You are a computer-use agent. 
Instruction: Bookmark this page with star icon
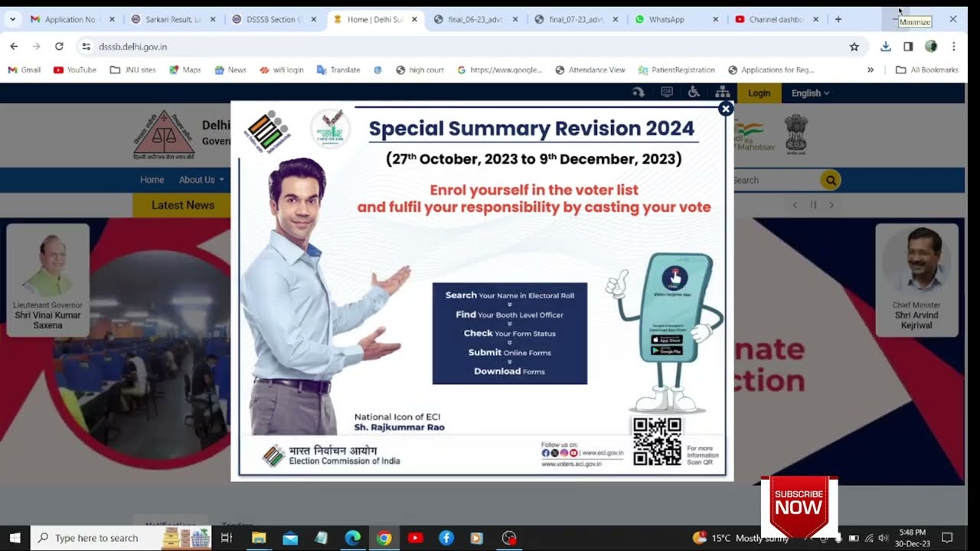tap(854, 47)
